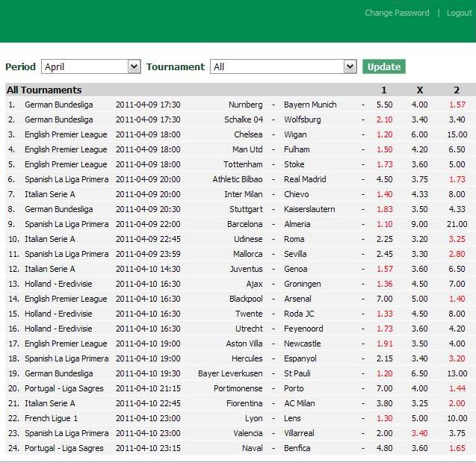The width and height of the screenshot is (476, 463).
Task: Click odds 1.30 for Lyon
Action: click(384, 418)
